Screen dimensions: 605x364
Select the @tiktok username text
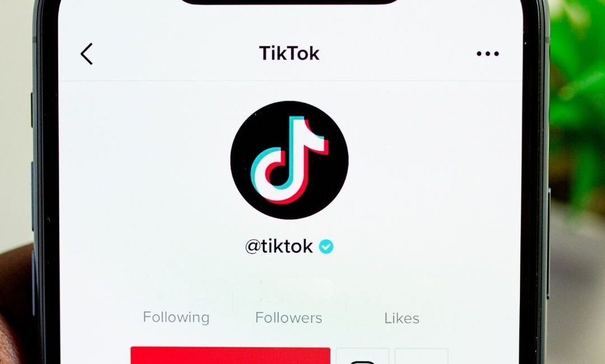[x=279, y=246]
